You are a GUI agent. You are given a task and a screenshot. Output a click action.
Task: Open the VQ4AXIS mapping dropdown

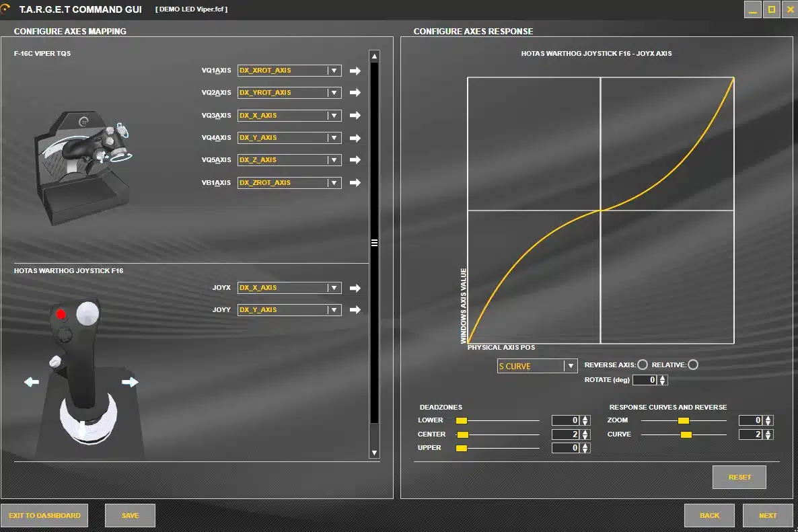click(289, 138)
